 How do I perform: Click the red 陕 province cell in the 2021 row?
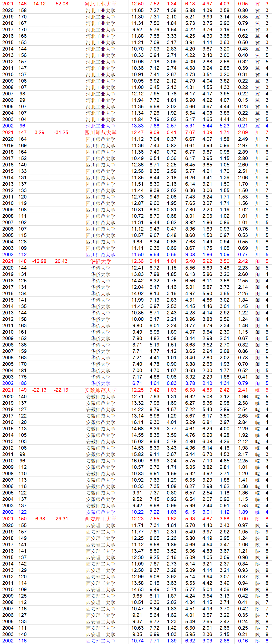click(x=257, y=519)
